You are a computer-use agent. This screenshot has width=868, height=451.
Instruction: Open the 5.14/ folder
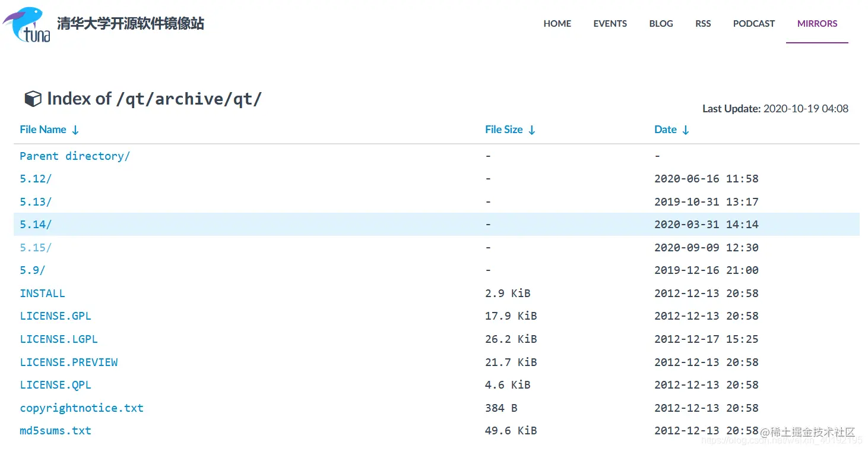tap(36, 225)
